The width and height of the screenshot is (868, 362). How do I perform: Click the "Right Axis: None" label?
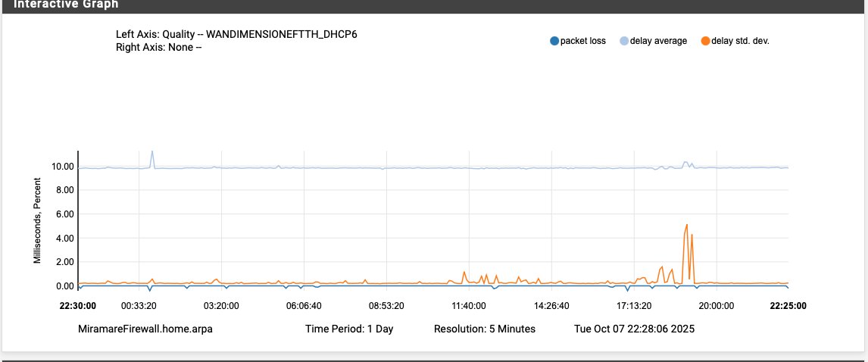[158, 47]
